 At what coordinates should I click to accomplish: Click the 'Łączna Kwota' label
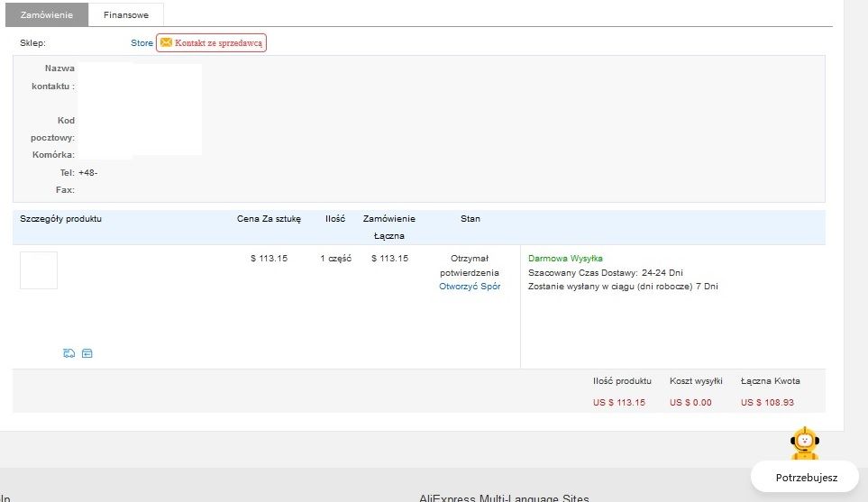[x=770, y=381]
